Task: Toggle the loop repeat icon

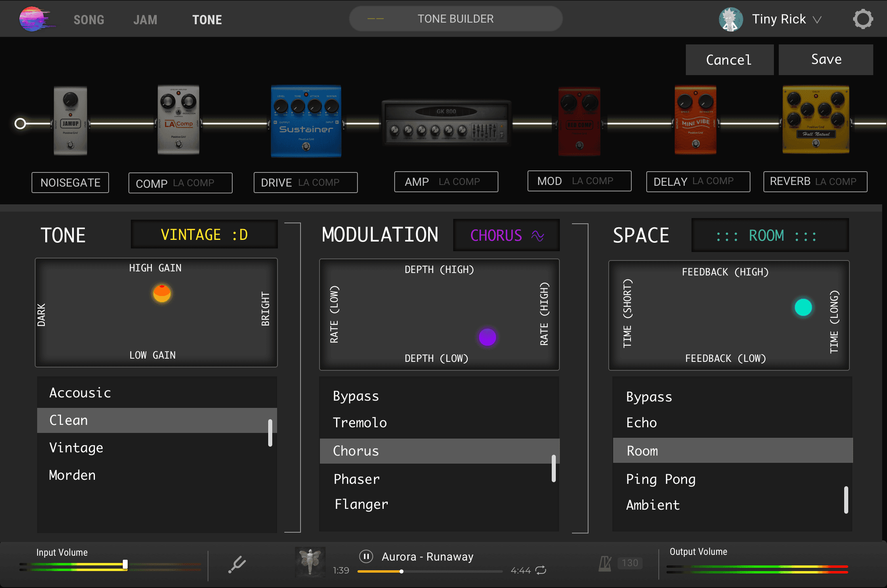Action: click(541, 570)
